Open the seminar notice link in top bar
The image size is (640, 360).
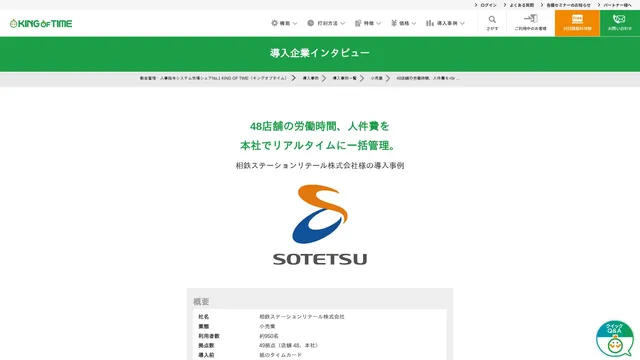pyautogui.click(x=569, y=5)
